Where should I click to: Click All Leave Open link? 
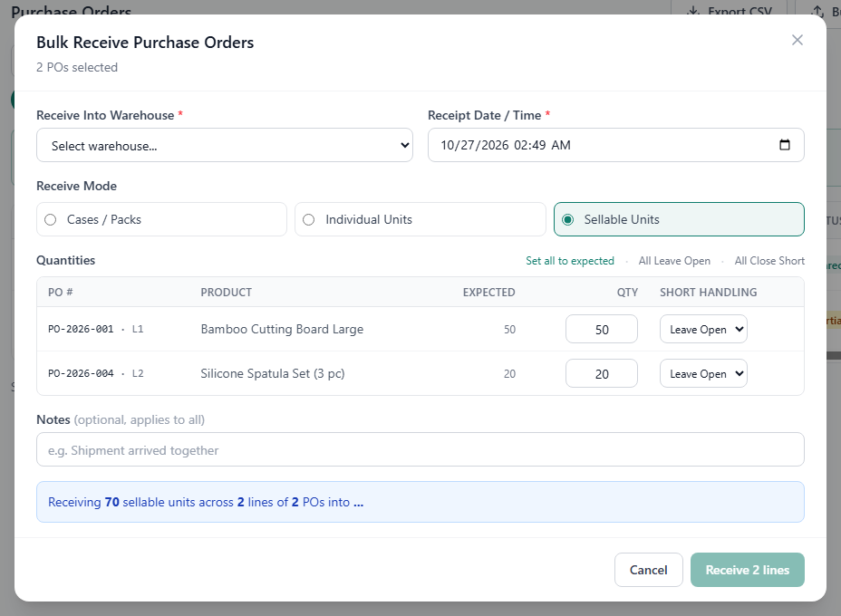coord(674,261)
